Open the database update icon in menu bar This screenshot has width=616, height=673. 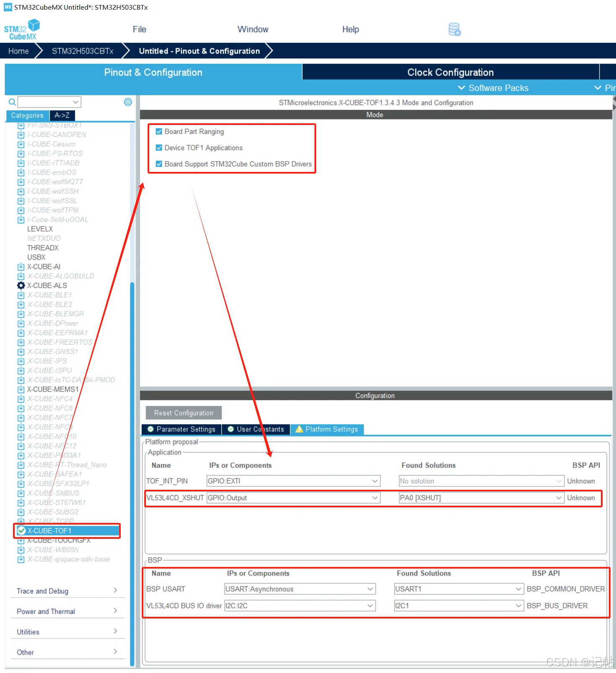(455, 29)
